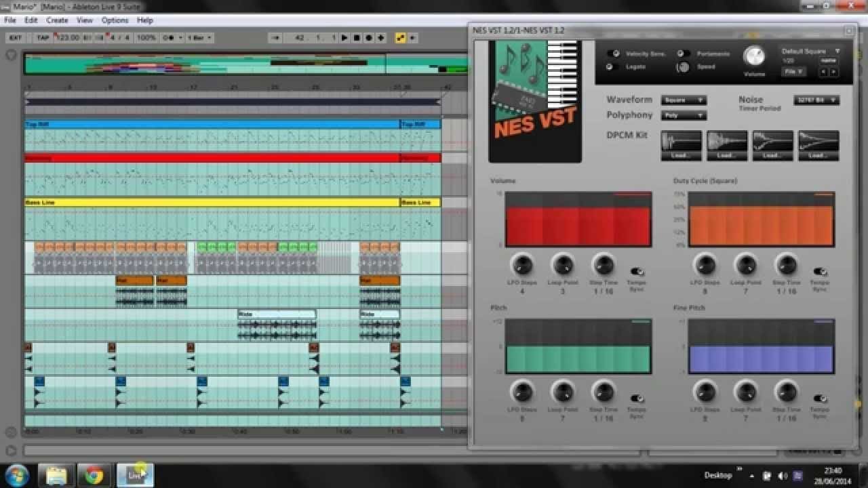
Task: Click the Volume section Step Time knob
Action: click(603, 264)
